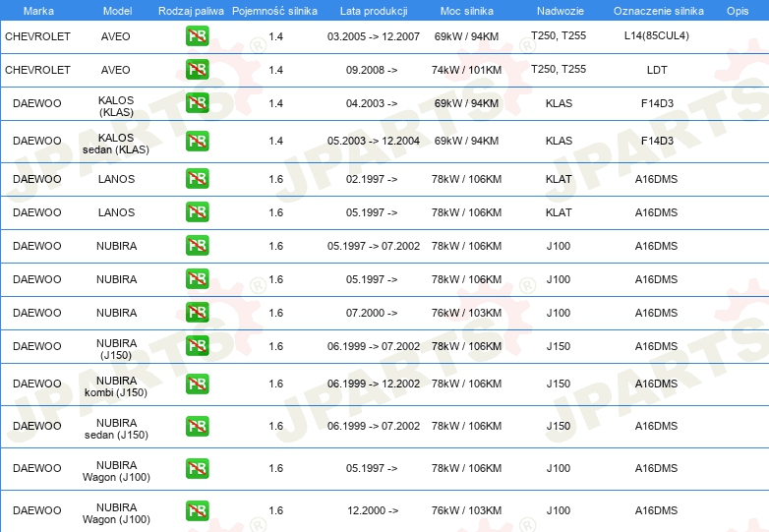
Task: Click F14D3 in the KALOS sedan row
Action: 657,141
